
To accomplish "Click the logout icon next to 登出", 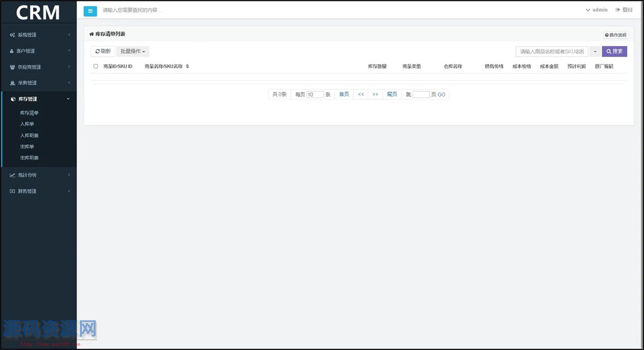I will (617, 9).
